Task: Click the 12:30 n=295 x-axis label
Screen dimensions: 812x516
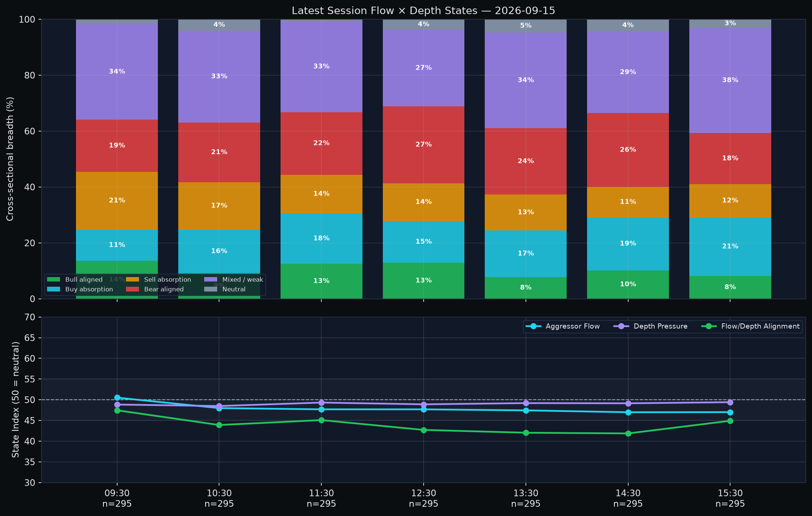Action: pyautogui.click(x=424, y=499)
